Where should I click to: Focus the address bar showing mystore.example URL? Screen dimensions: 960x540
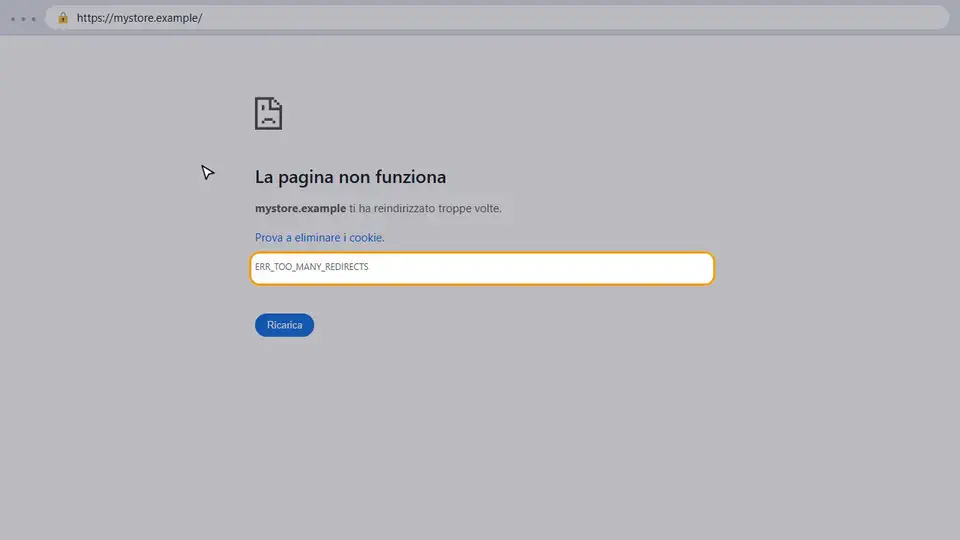497,18
